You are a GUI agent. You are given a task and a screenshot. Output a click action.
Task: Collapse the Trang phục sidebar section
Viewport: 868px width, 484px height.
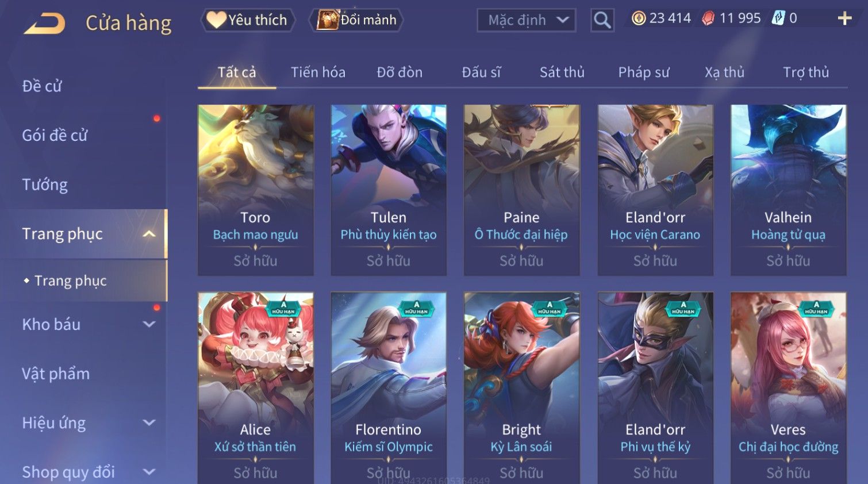[x=149, y=234]
